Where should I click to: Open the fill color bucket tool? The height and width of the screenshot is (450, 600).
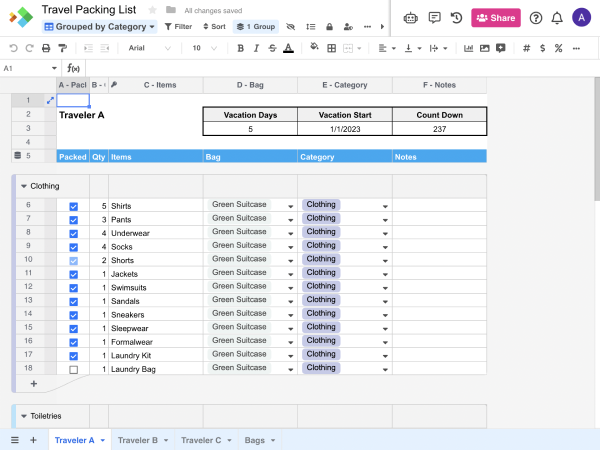314,47
